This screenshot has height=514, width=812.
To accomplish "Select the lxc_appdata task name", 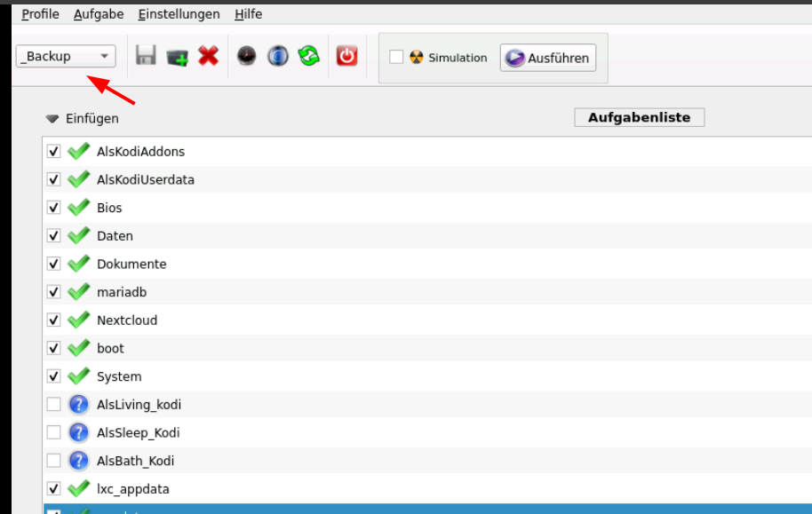I will coord(133,489).
